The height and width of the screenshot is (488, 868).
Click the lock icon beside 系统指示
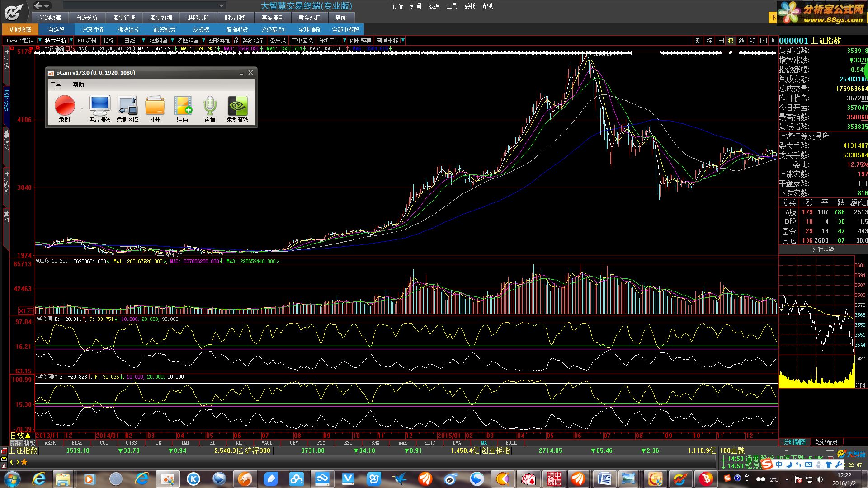click(236, 41)
